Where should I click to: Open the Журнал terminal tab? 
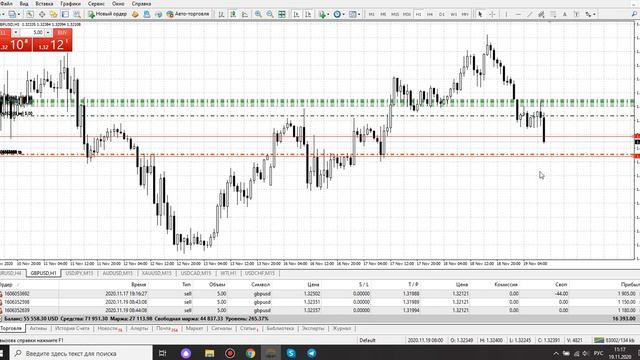pyautogui.click(x=342, y=329)
